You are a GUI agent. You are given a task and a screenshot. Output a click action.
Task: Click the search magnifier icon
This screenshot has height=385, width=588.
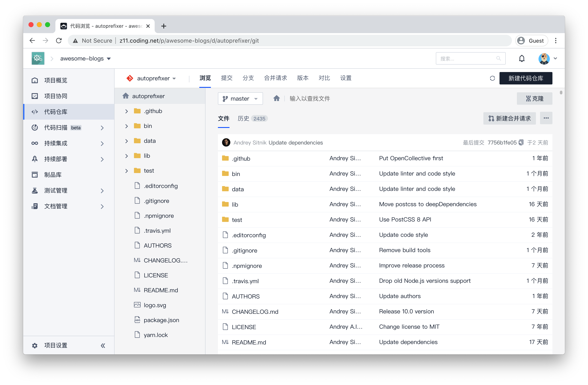(x=498, y=59)
